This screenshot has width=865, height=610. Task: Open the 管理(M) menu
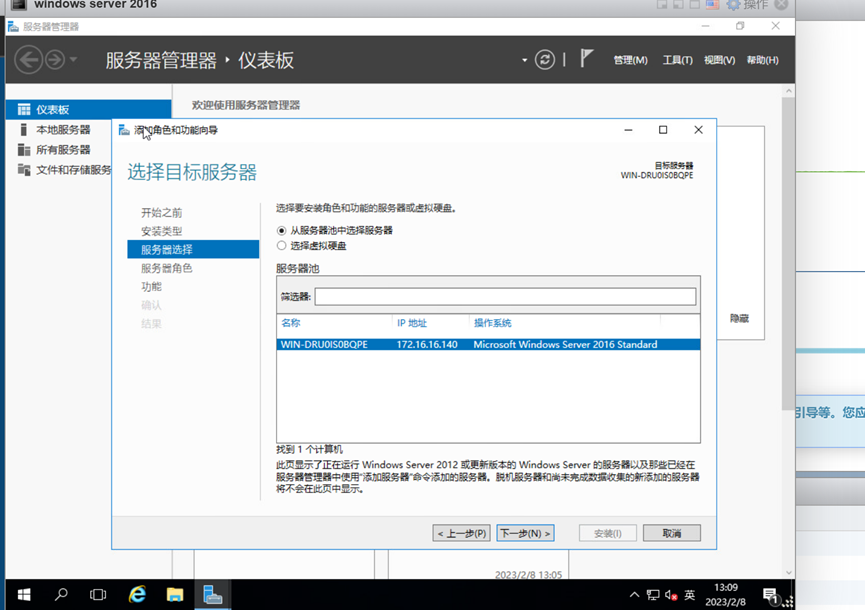tap(630, 60)
